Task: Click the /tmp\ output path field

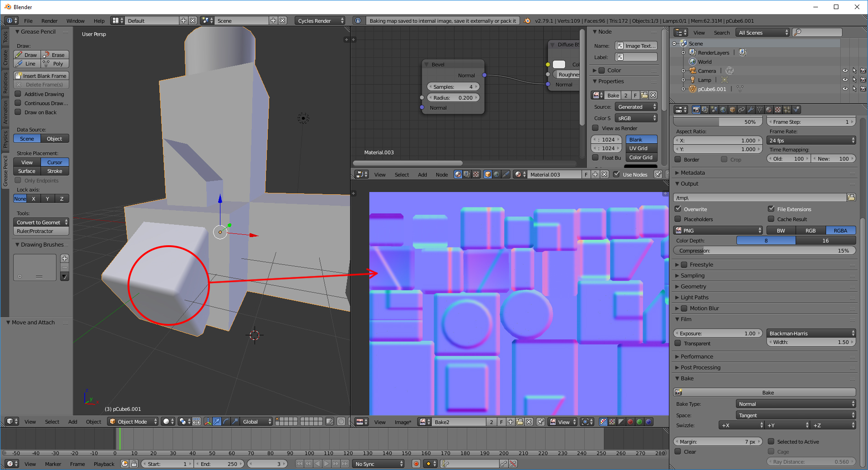Action: (x=760, y=197)
